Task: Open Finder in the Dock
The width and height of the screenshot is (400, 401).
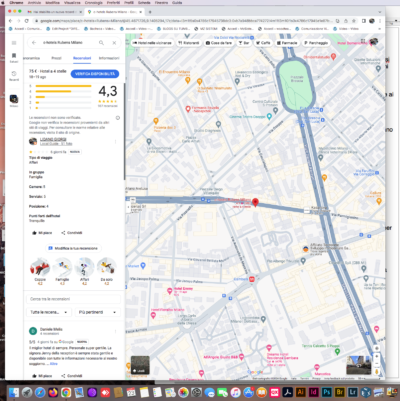Action: (14, 392)
